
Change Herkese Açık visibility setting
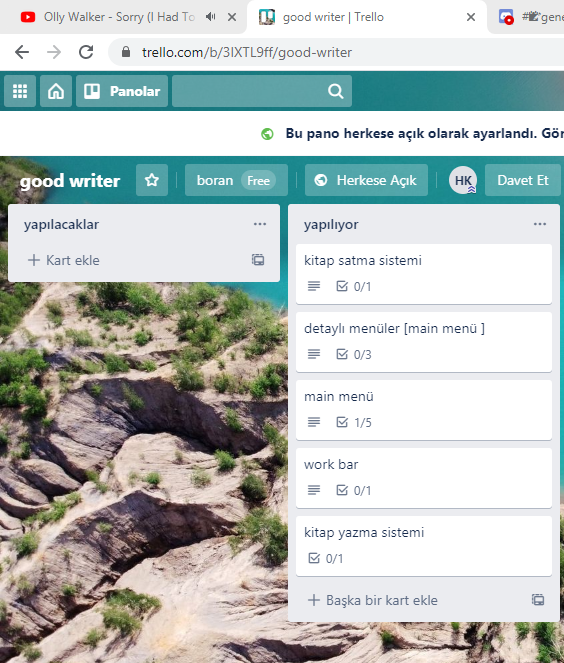click(366, 180)
